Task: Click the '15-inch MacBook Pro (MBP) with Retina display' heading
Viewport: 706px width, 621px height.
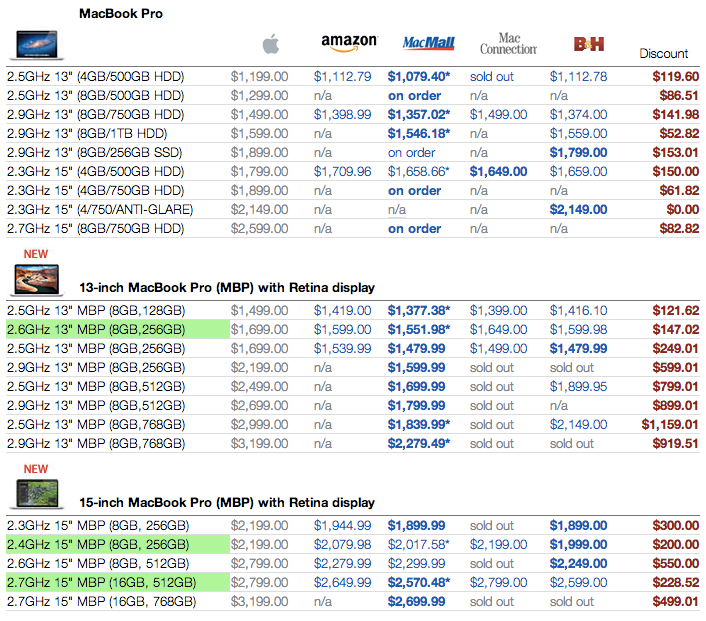Action: click(x=227, y=503)
